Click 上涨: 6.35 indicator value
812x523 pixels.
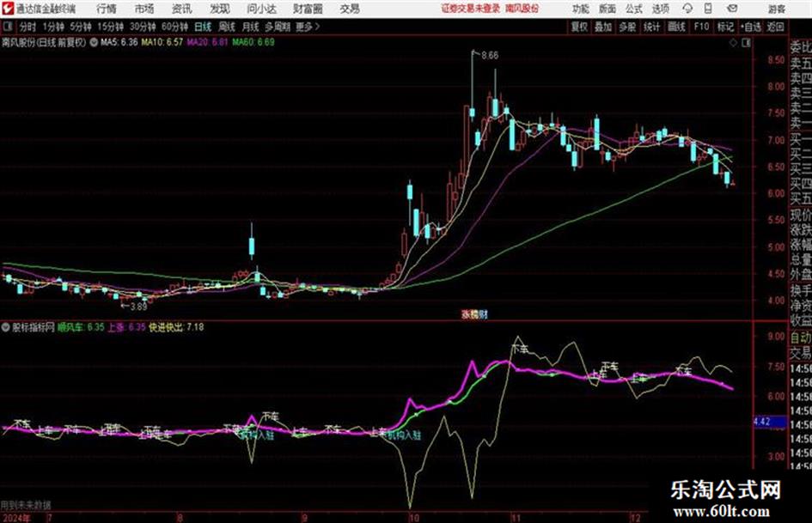(126, 327)
